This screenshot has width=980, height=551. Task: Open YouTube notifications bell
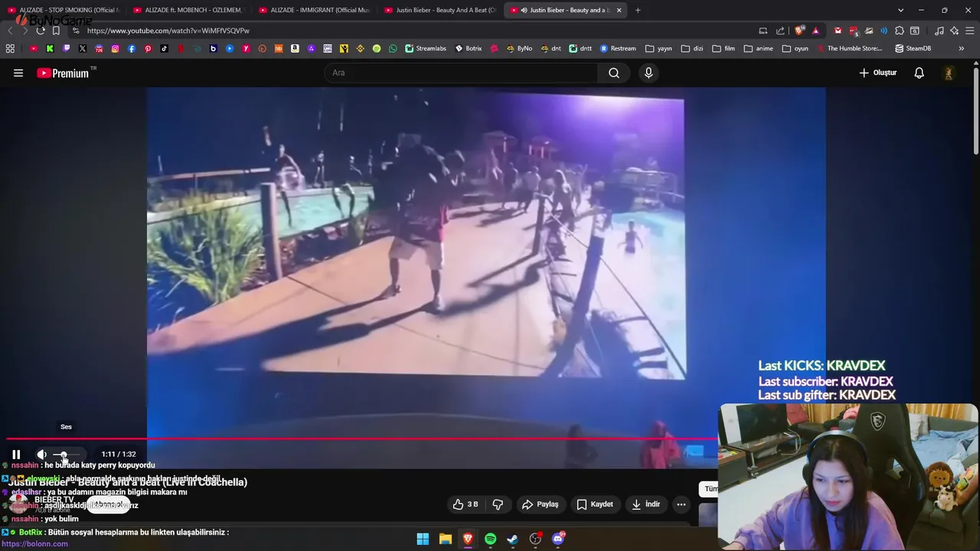(x=920, y=73)
